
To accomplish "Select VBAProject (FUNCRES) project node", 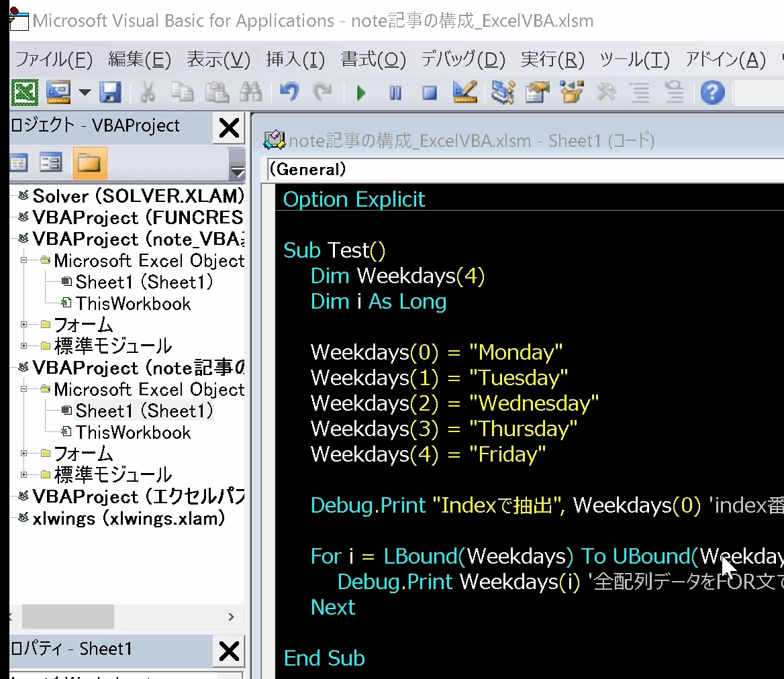I will (138, 217).
